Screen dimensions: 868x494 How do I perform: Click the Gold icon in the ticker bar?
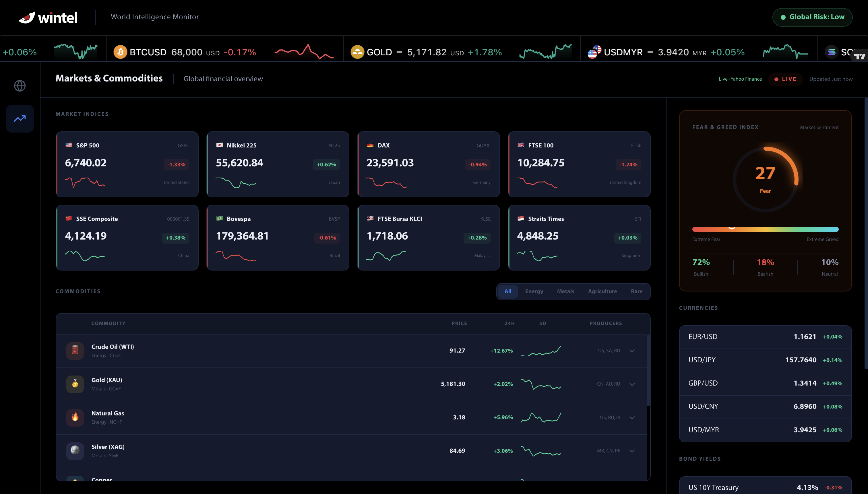tap(357, 52)
